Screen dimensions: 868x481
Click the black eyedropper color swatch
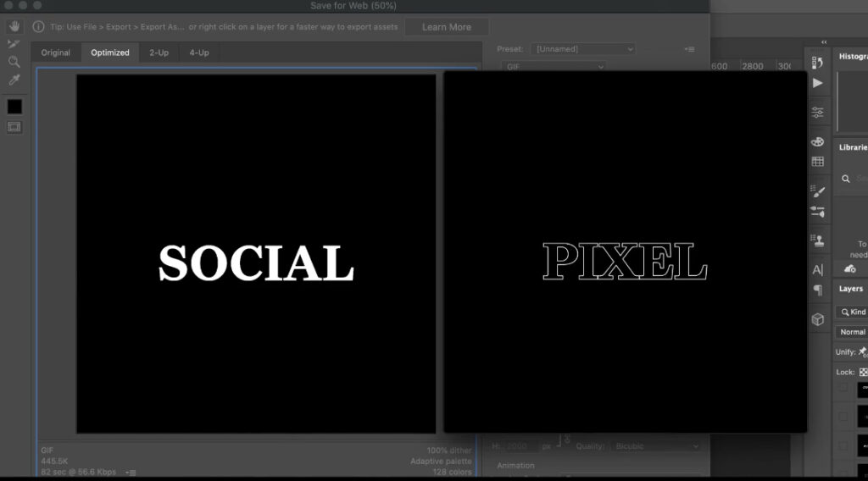coord(14,107)
